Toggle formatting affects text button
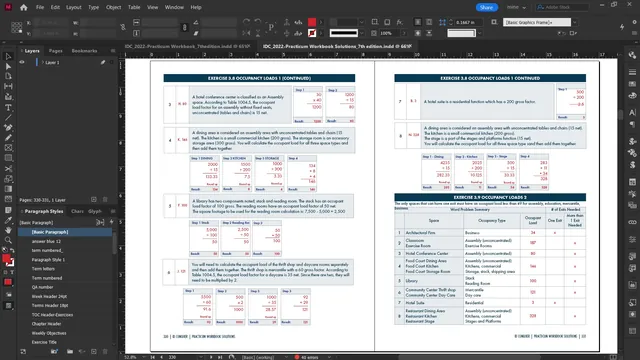Image resolution: width=640 pixels, height=360 pixels. (12, 272)
